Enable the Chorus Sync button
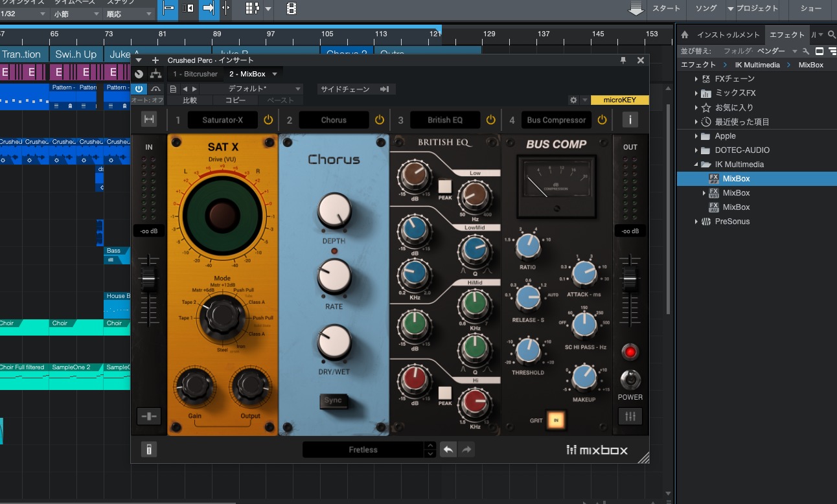The height and width of the screenshot is (504, 837). tap(333, 401)
